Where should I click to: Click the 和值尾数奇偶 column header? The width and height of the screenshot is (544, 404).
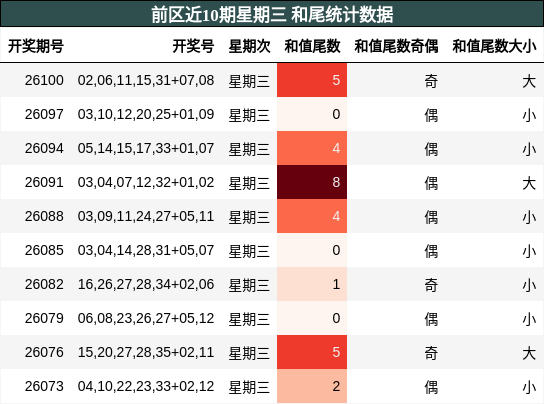[x=396, y=46]
